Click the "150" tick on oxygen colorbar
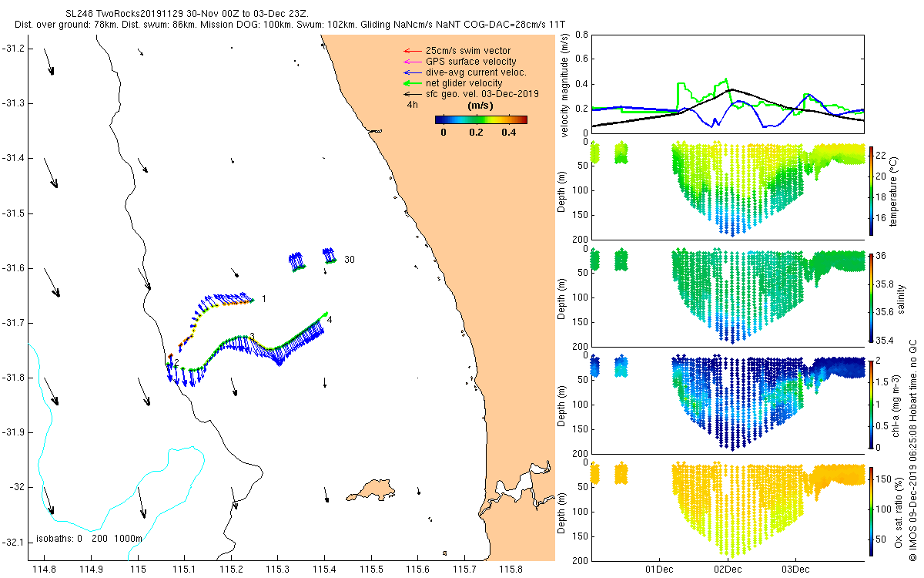924x578 pixels. (x=885, y=478)
